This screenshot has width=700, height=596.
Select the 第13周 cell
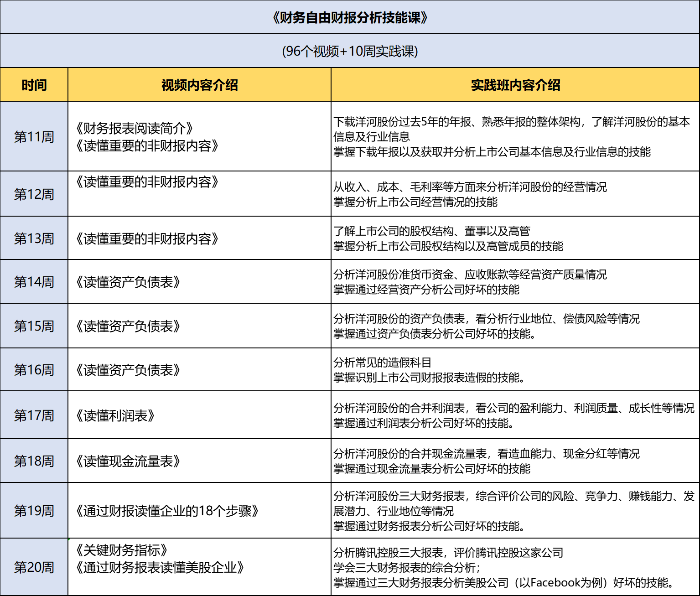tap(34, 238)
